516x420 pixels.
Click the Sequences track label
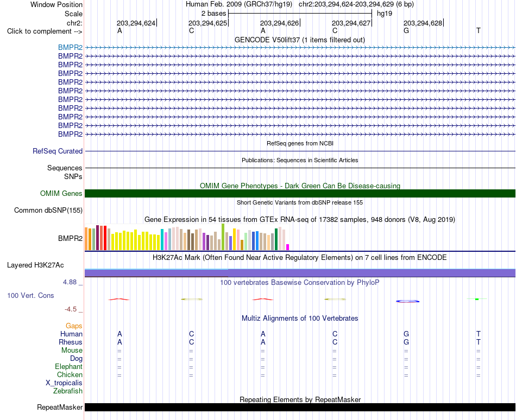tap(65, 168)
